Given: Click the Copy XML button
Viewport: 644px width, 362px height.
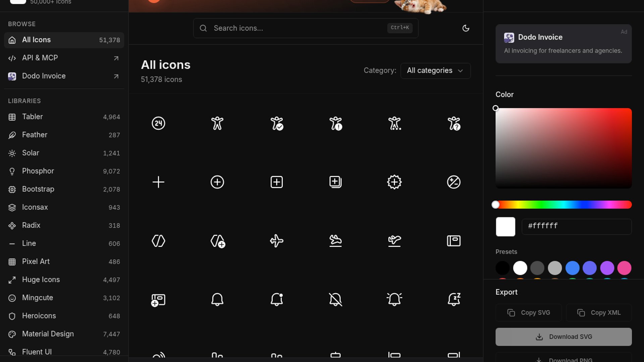Looking at the screenshot, I should (599, 313).
